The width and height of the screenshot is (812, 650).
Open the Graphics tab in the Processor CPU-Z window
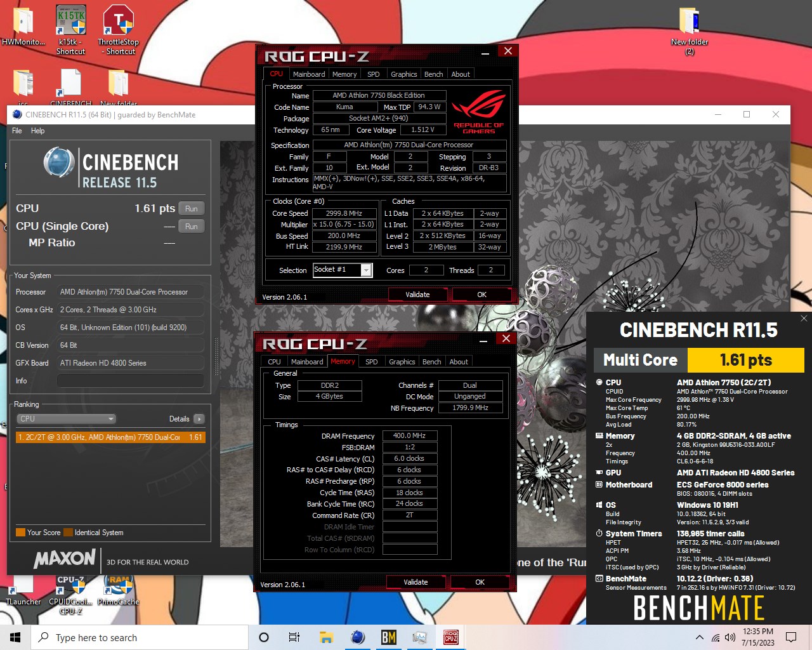404,74
